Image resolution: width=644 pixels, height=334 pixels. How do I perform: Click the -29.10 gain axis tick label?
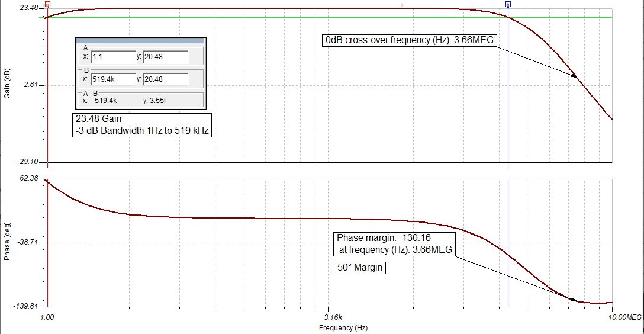27,162
